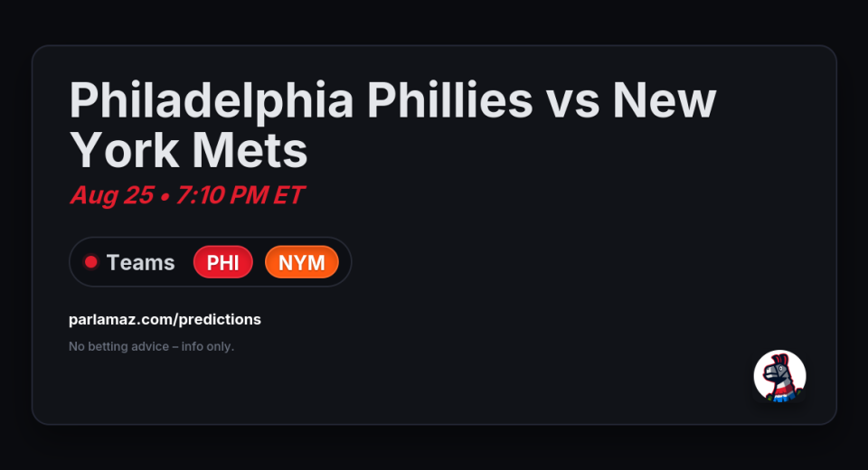Click the Teams label text

(141, 262)
